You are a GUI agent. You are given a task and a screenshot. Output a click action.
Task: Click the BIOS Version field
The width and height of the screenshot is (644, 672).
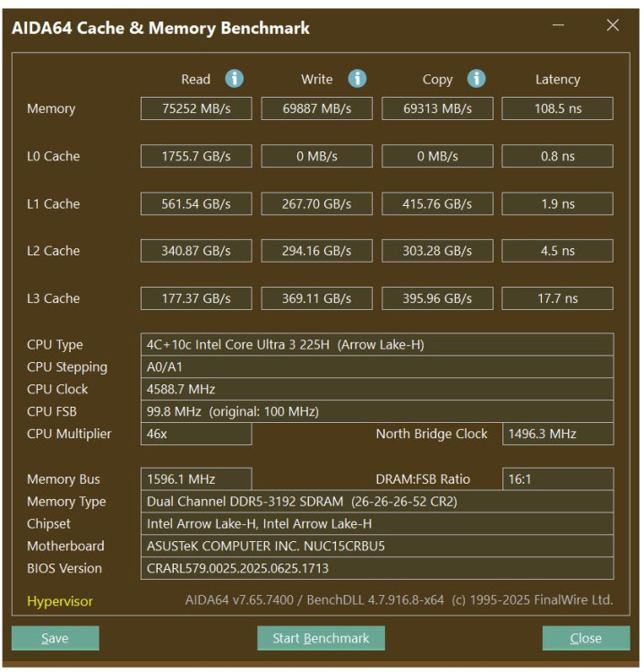pos(377,568)
